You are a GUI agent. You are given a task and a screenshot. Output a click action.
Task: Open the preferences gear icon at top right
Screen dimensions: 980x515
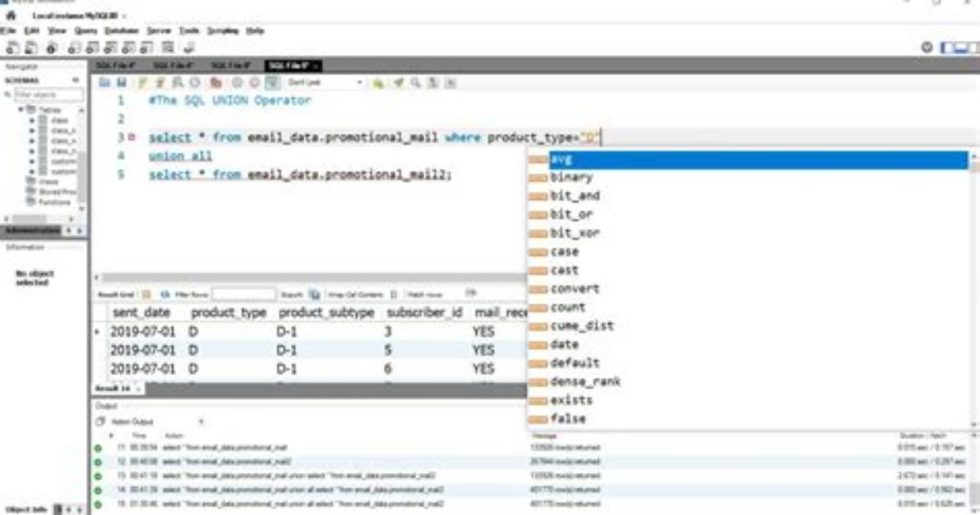click(x=927, y=47)
